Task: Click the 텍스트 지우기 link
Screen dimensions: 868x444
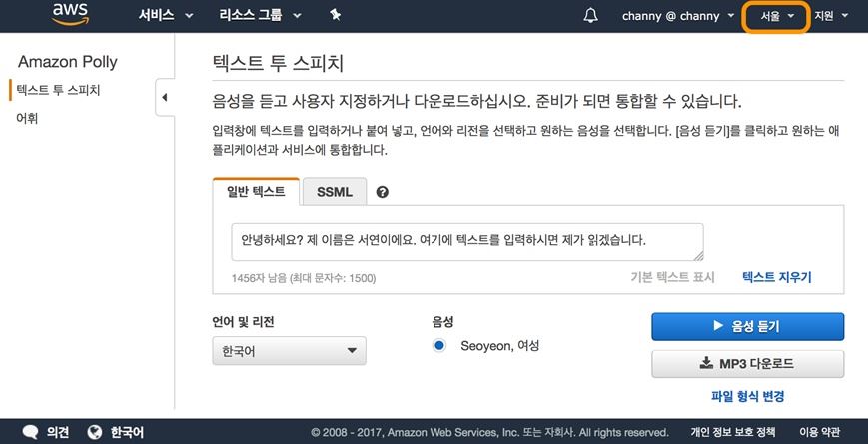Action: coord(776,277)
